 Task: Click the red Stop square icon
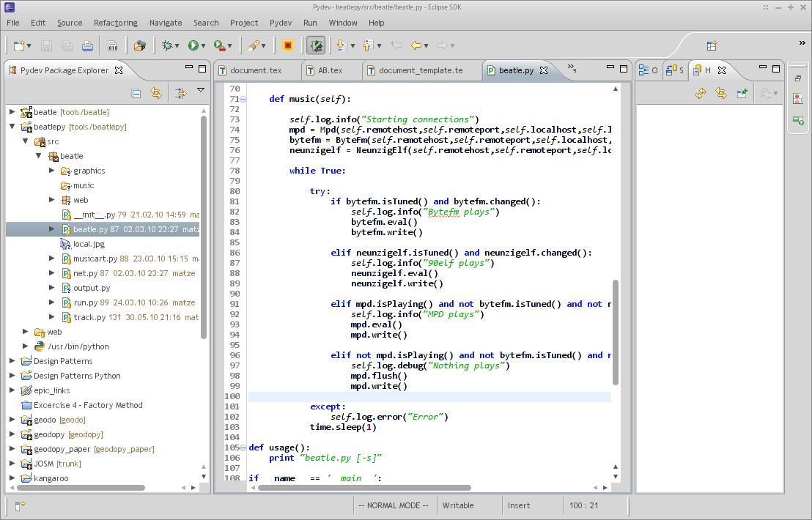[x=288, y=45]
